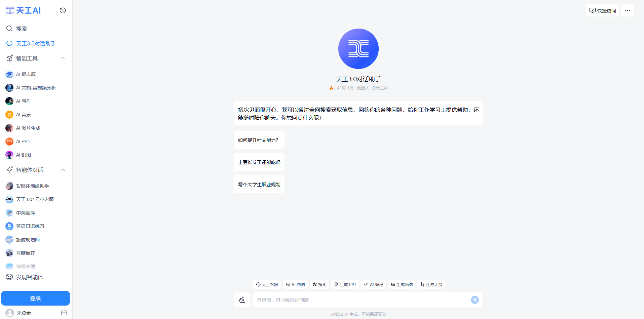Open the 智能体创建助手 avatar
644x319 pixels.
(9, 186)
